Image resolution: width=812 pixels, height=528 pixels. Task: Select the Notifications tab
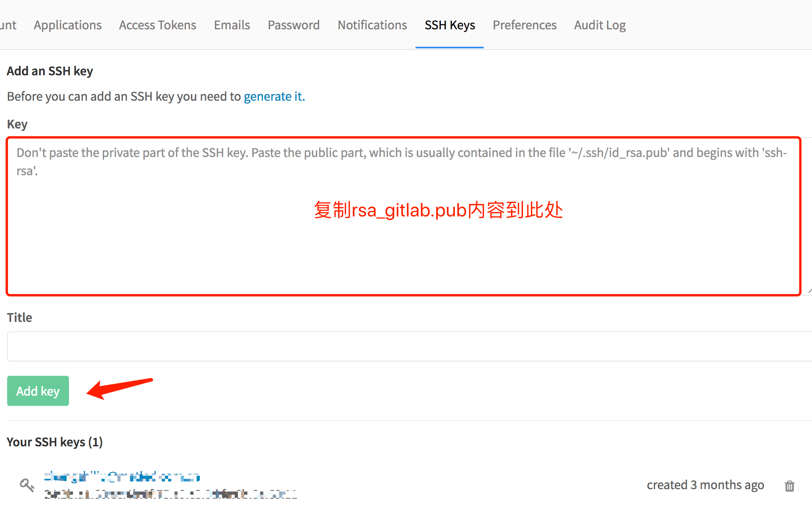pos(372,25)
